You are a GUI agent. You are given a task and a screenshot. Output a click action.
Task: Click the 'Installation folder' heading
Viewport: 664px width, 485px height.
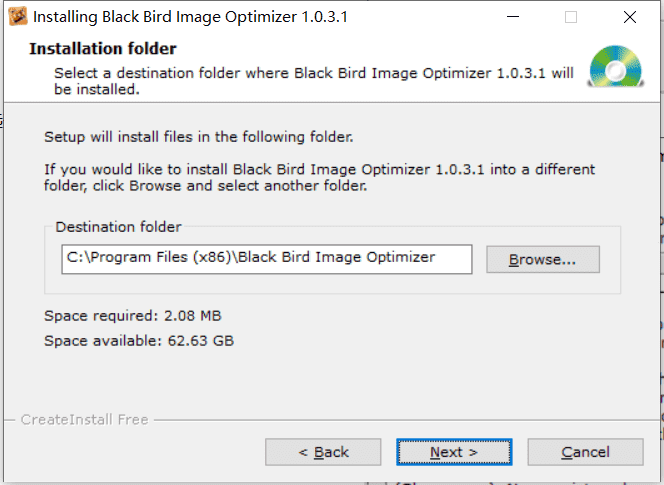pyautogui.click(x=102, y=49)
